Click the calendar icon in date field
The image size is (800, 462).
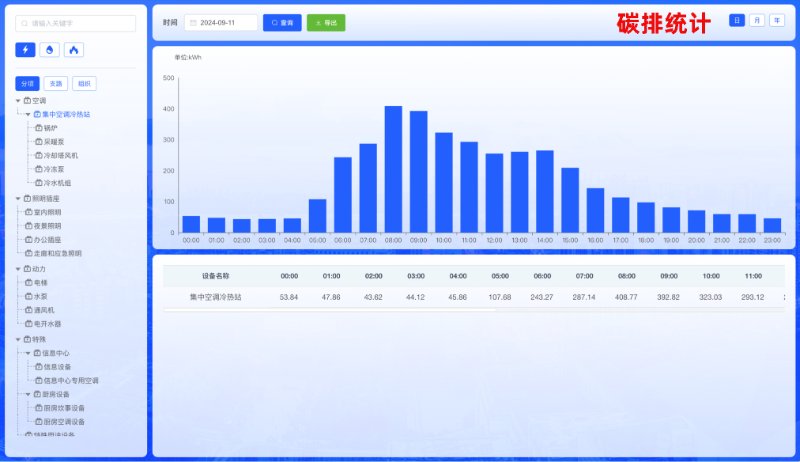pos(193,22)
